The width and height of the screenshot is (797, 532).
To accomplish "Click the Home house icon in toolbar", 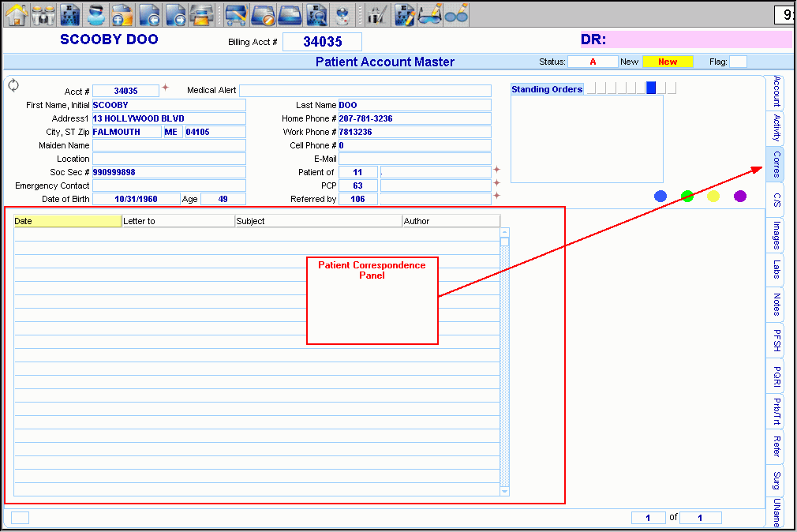I will (x=17, y=13).
